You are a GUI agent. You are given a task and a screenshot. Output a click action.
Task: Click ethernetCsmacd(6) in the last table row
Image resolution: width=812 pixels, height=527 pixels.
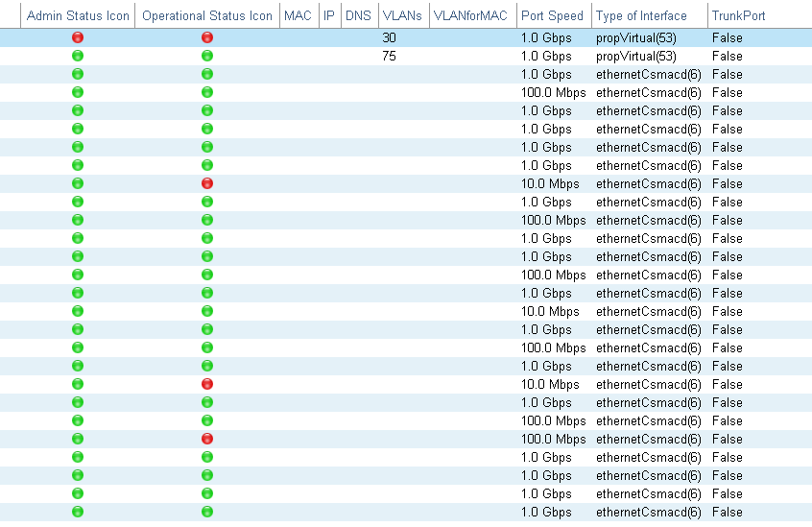(649, 513)
